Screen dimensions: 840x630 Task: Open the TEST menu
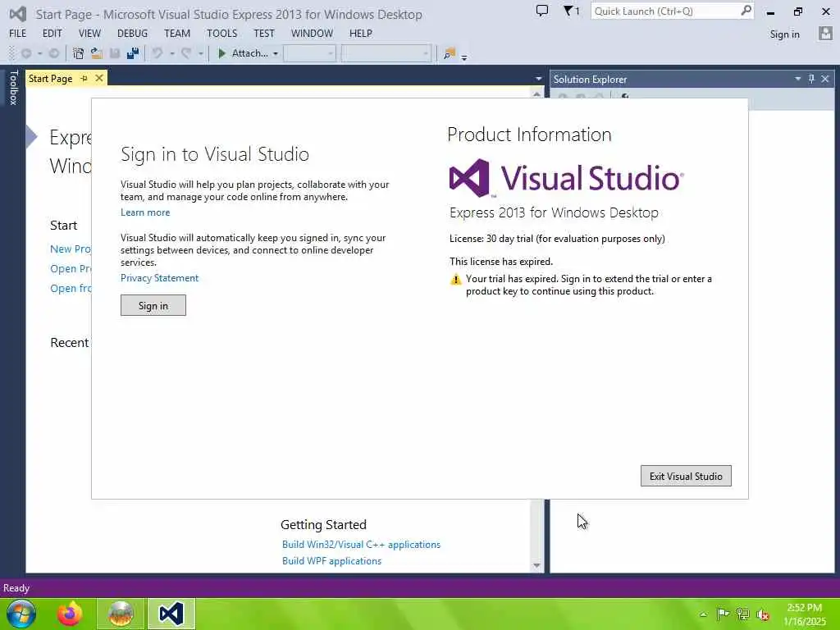coord(263,33)
